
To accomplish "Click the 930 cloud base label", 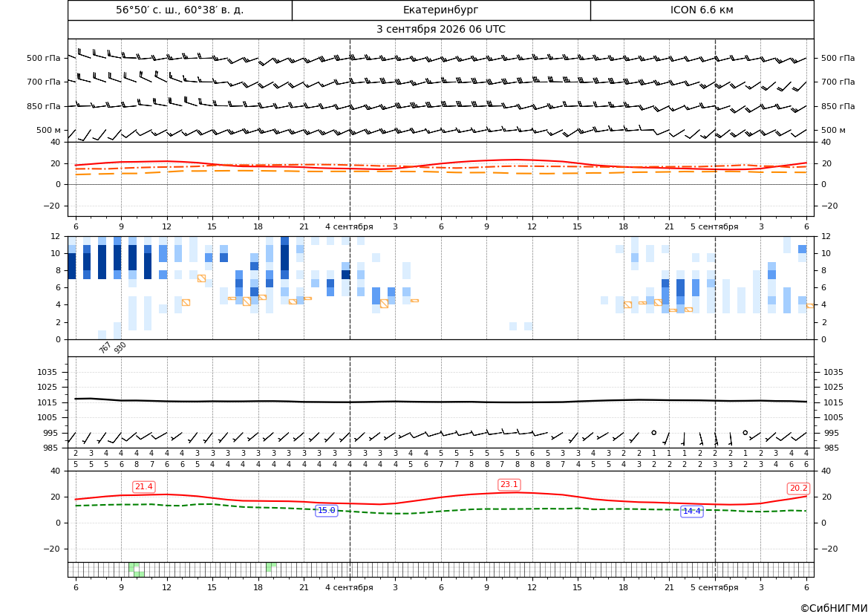I will (x=120, y=347).
